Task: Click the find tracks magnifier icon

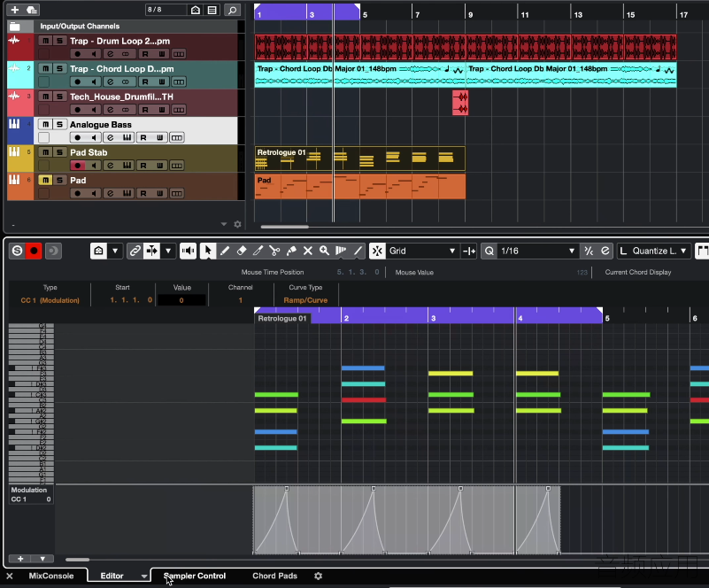Action: coord(232,10)
